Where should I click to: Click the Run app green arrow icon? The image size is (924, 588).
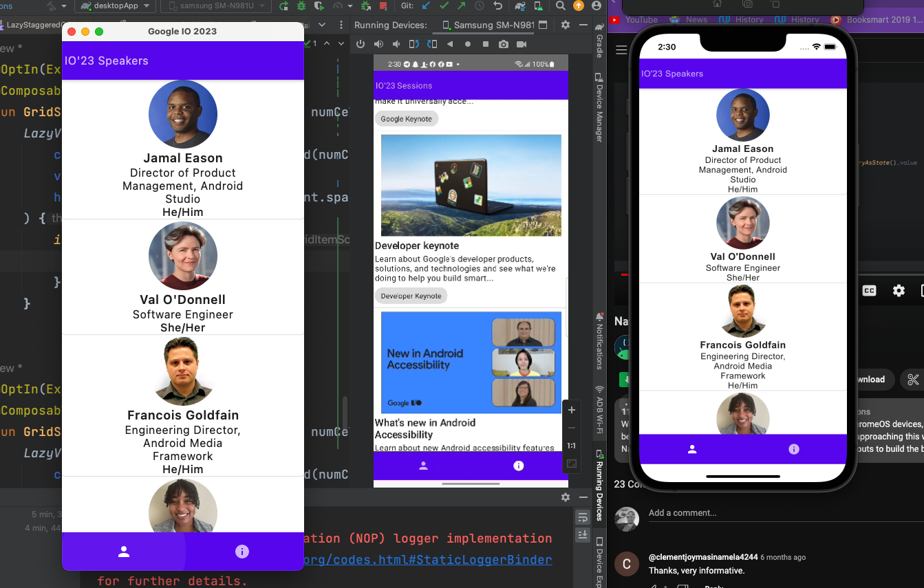pos(284,6)
